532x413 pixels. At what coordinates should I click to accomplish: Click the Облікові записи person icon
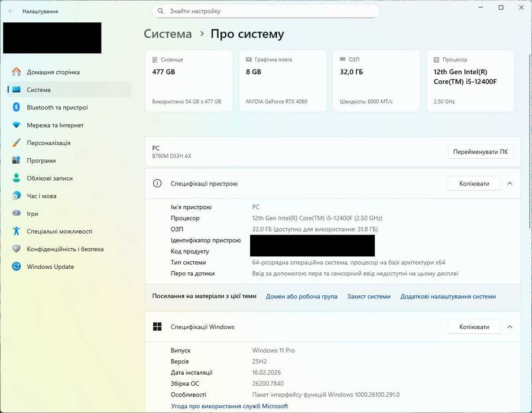(x=17, y=178)
